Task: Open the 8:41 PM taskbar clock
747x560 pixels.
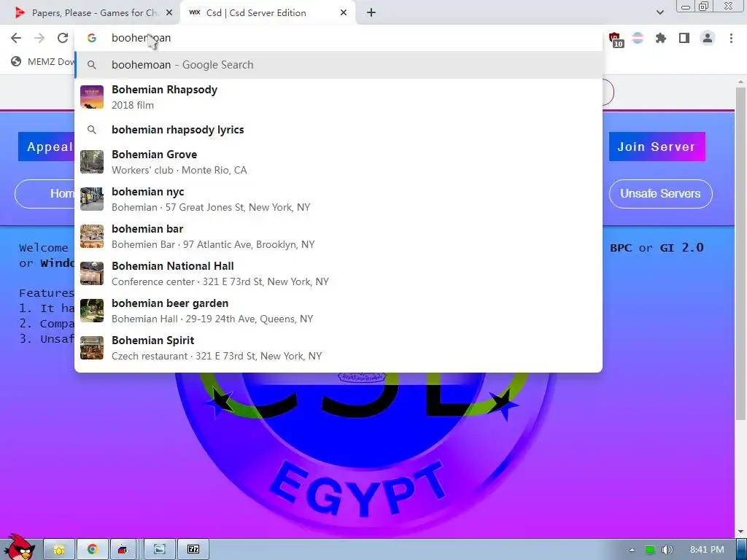Action: [707, 550]
